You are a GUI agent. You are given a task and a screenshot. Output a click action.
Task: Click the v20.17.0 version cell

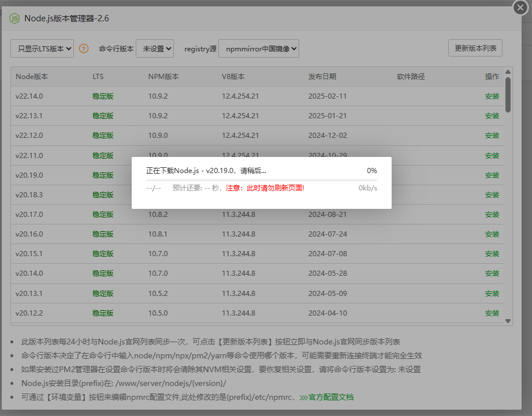tap(29, 215)
